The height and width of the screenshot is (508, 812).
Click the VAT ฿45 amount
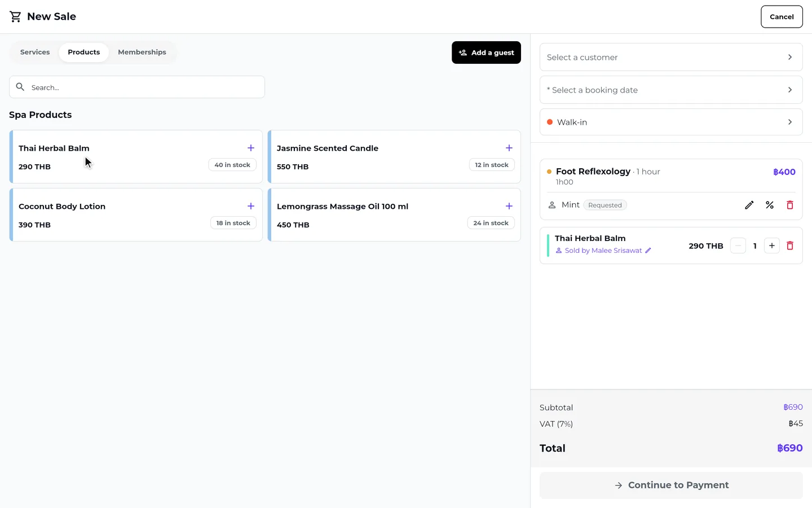[x=796, y=423]
